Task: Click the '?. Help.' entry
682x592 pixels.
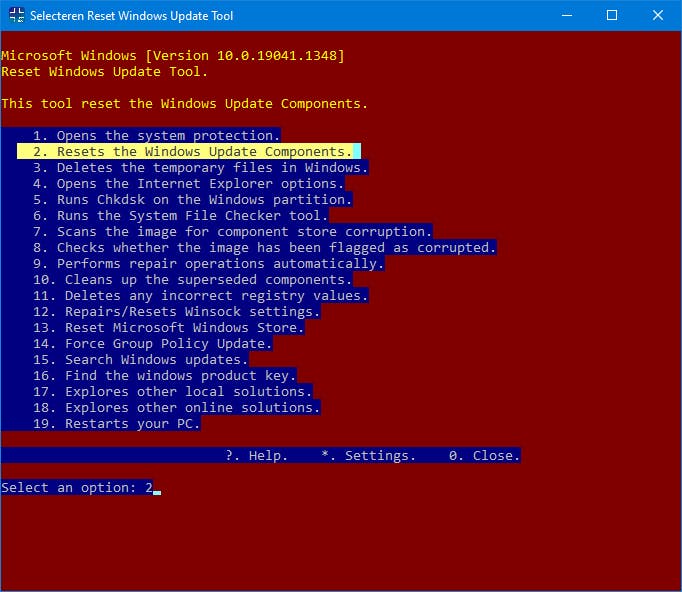Action: pos(257,456)
